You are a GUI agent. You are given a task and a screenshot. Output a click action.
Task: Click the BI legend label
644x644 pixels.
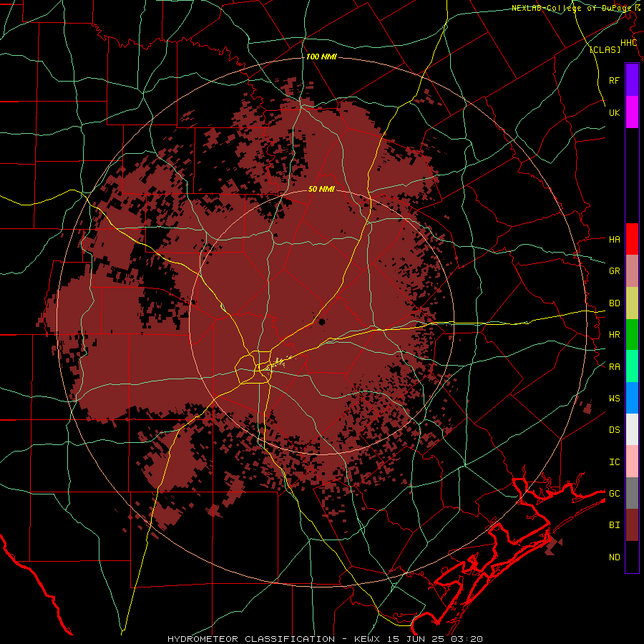(x=615, y=525)
